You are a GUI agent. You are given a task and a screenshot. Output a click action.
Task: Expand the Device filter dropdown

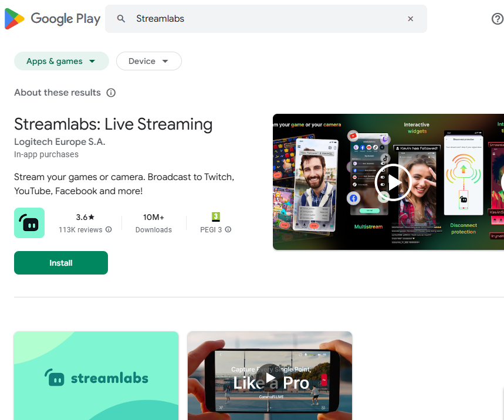149,61
